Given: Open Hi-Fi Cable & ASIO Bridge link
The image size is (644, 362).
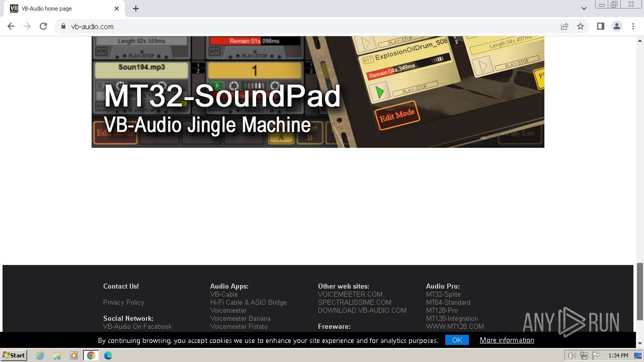Looking at the screenshot, I should pos(249,302).
